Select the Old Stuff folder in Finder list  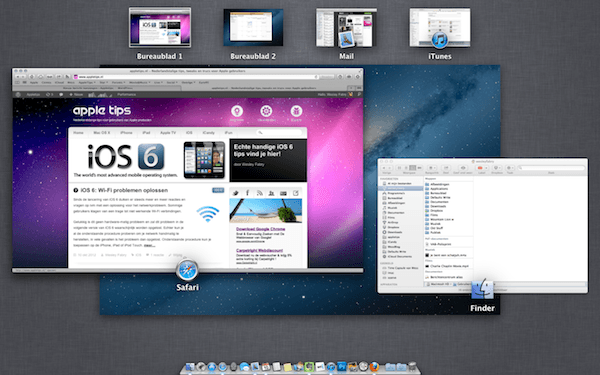434,228
